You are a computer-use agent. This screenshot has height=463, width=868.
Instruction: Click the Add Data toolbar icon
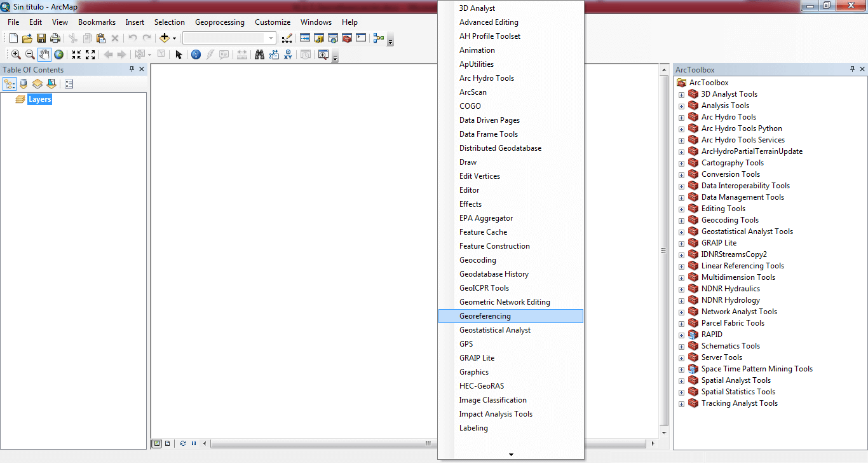click(x=165, y=38)
